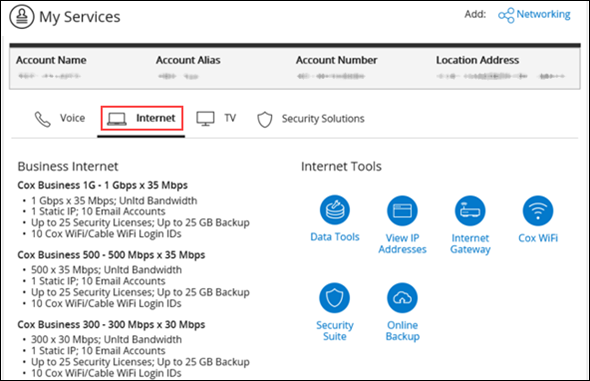Click the Account Name column header
This screenshot has height=381, width=590.
pos(51,60)
